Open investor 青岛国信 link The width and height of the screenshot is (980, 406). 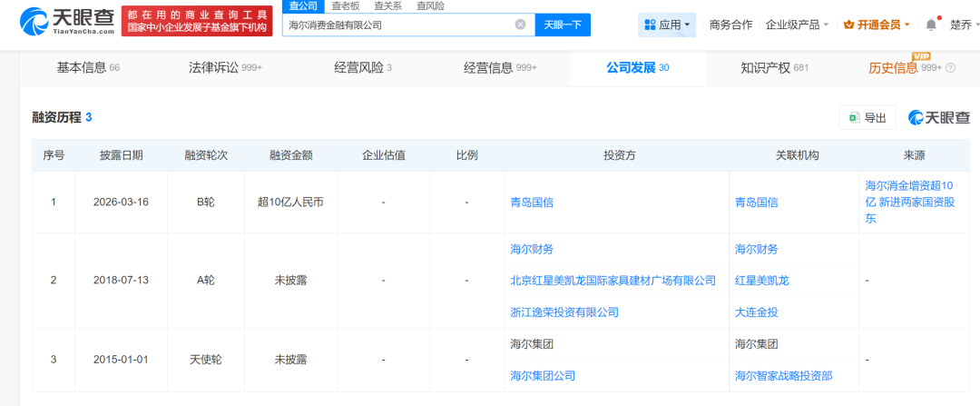(532, 202)
